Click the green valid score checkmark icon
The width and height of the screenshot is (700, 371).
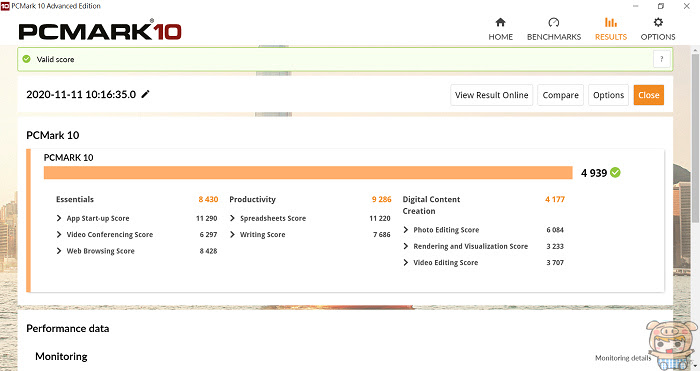[26, 59]
